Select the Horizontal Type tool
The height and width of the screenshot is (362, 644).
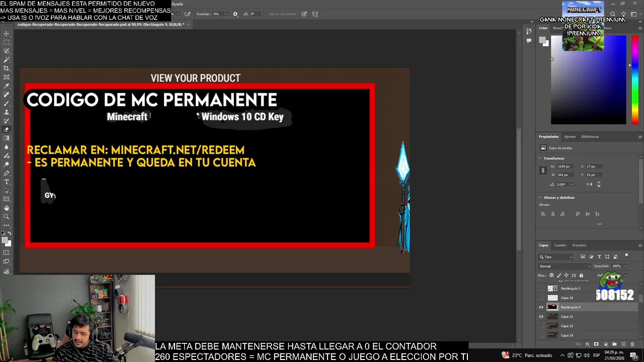point(7,182)
